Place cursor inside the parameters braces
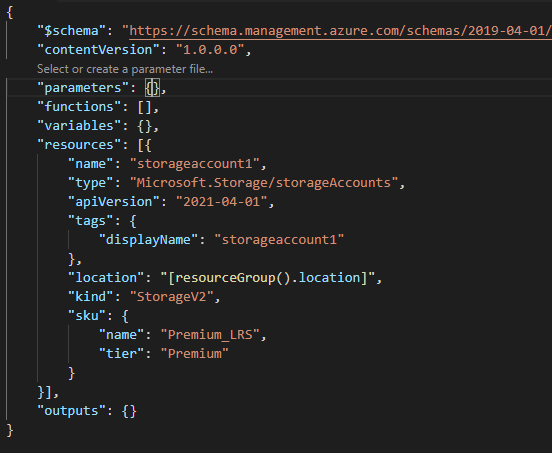552x453 pixels. pyautogui.click(x=152, y=88)
